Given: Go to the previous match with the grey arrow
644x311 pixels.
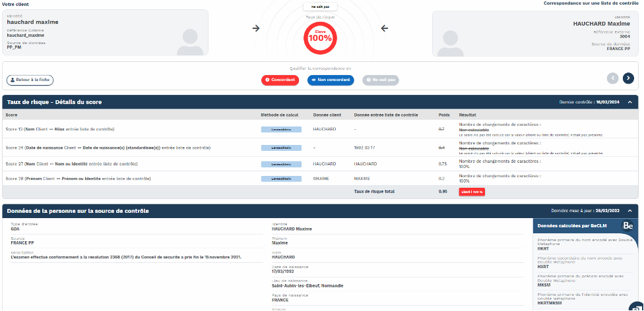Looking at the screenshot, I should (x=613, y=78).
